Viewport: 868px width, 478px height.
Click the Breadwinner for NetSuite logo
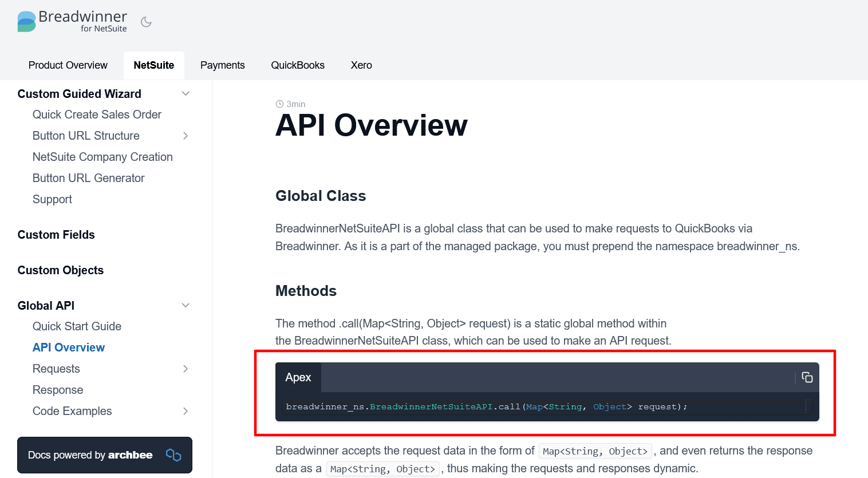point(72,21)
